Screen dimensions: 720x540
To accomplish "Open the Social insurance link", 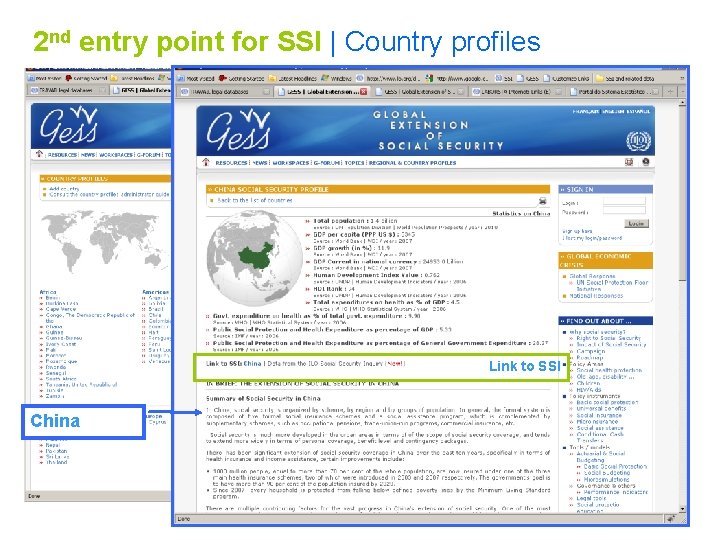I will click(x=599, y=415).
